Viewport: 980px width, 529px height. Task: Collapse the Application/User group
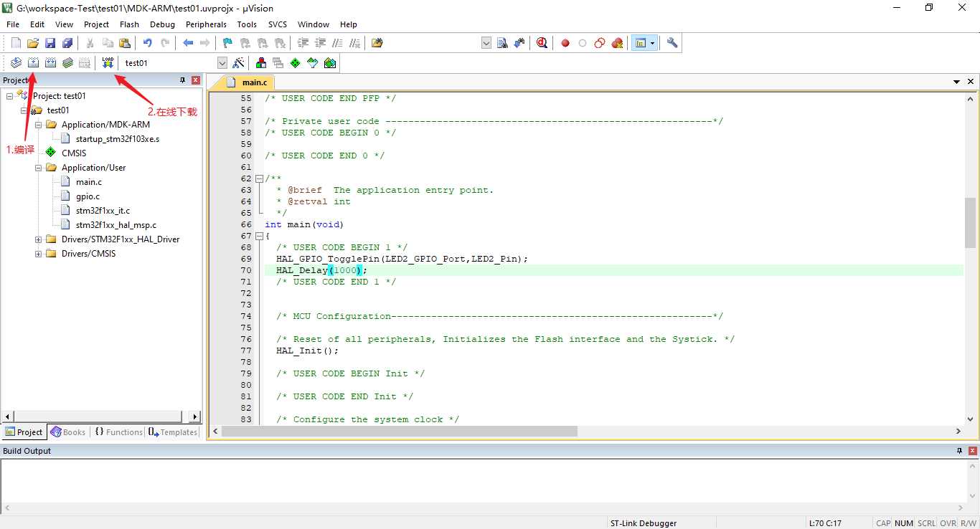pyautogui.click(x=39, y=168)
